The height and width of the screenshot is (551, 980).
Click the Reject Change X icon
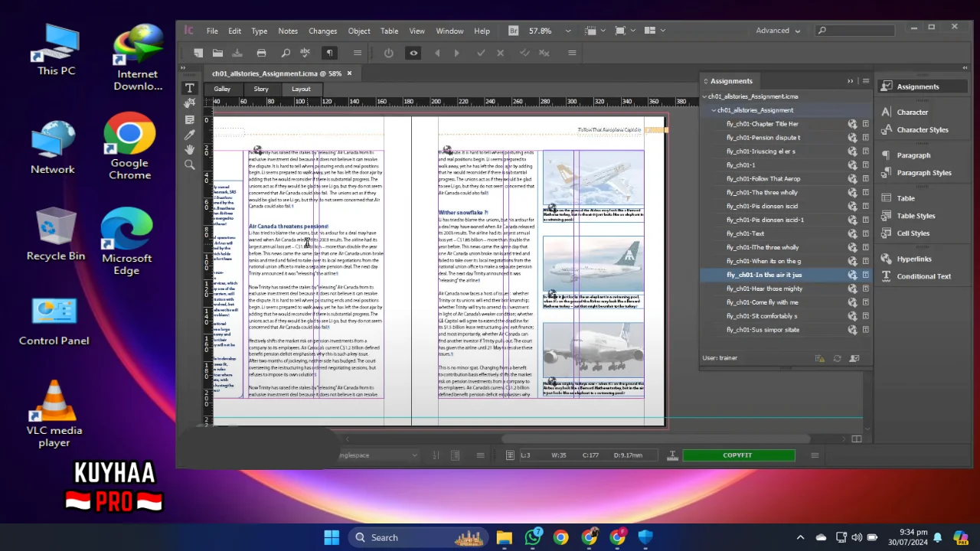click(x=501, y=53)
